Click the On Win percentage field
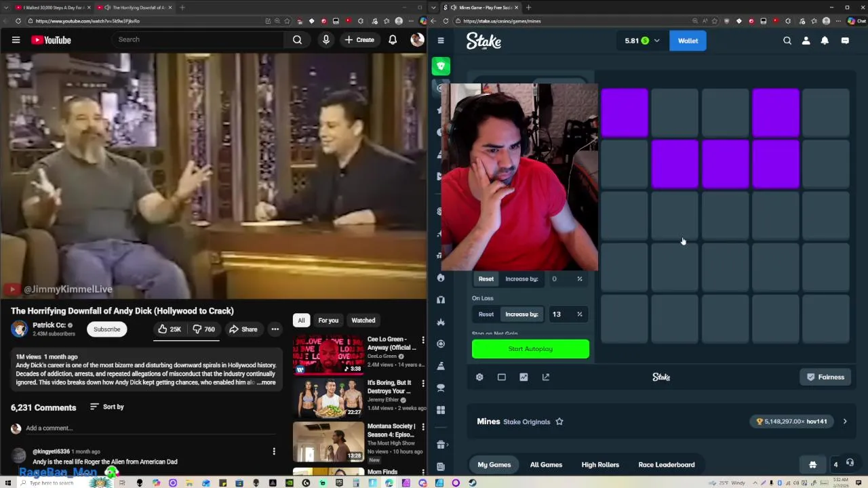Viewport: 868px width, 488px height. (567, 279)
